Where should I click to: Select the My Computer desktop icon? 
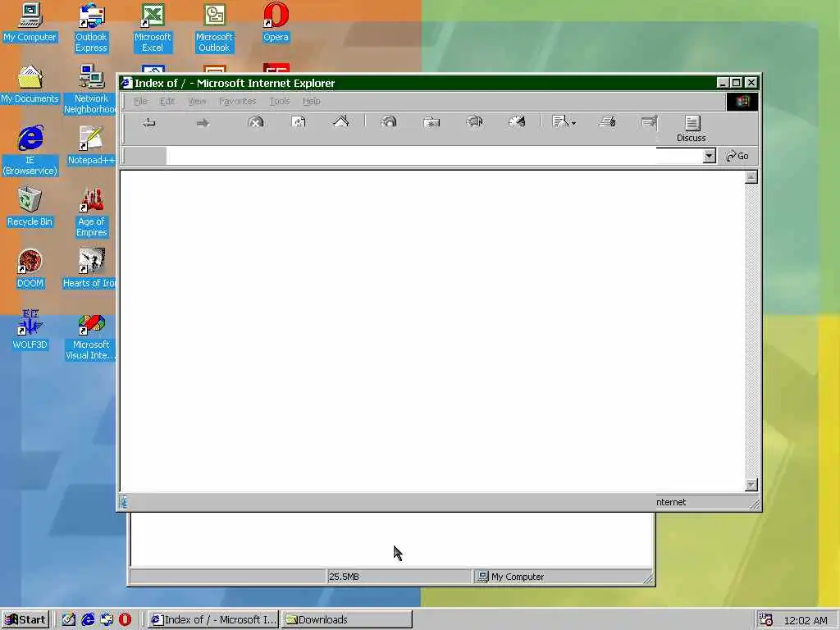[x=30, y=23]
